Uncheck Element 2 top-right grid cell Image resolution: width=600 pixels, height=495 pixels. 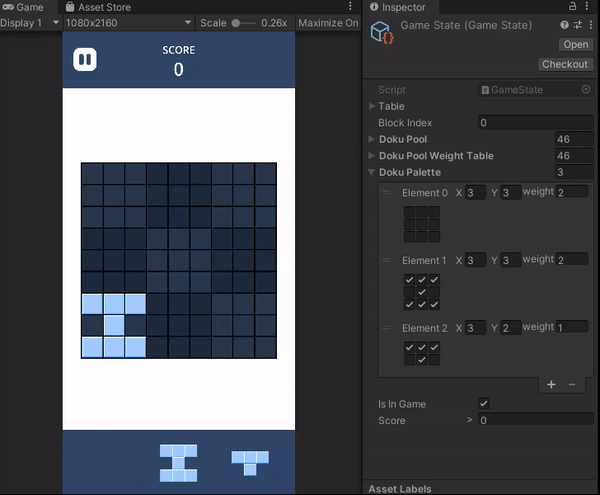[x=434, y=347]
